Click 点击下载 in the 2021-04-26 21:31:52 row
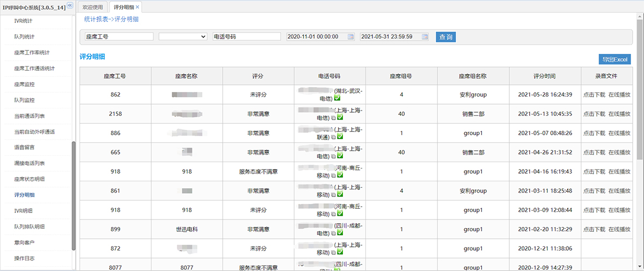 tap(594, 152)
